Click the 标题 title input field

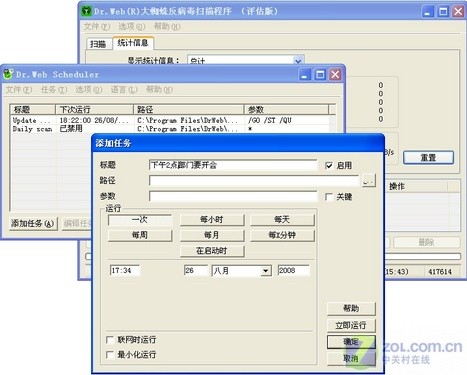233,165
